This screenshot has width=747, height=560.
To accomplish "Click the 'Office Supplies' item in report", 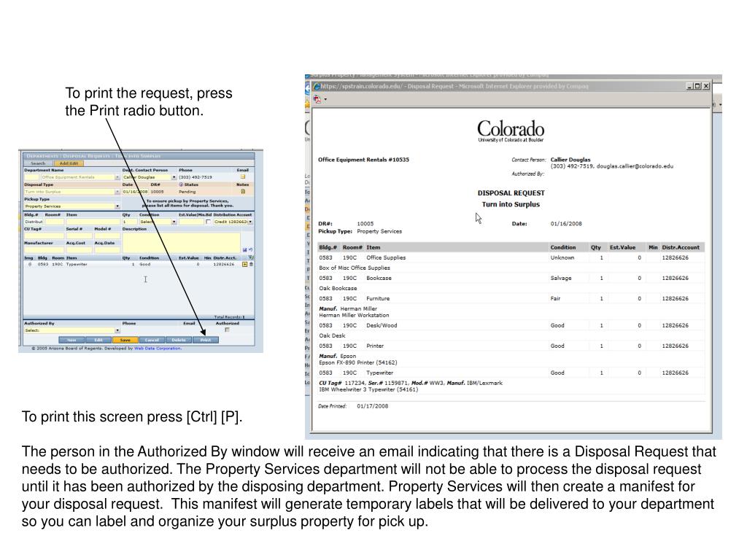I will point(386,257).
